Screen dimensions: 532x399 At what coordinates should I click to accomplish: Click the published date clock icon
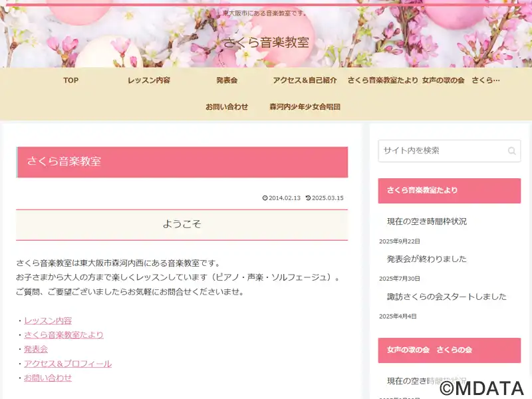click(265, 198)
